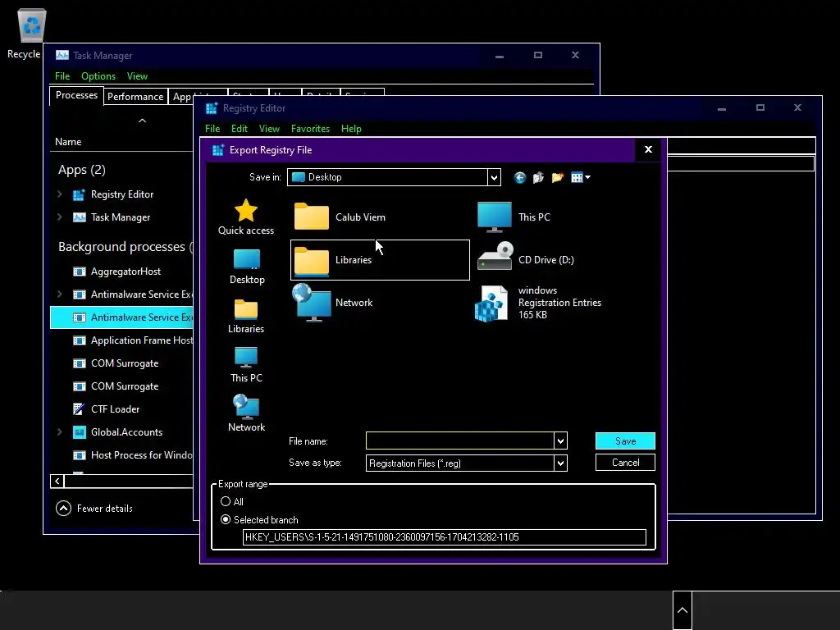Select highlighted Antimalware Service process row
Screen dimensions: 840x630
point(121,317)
